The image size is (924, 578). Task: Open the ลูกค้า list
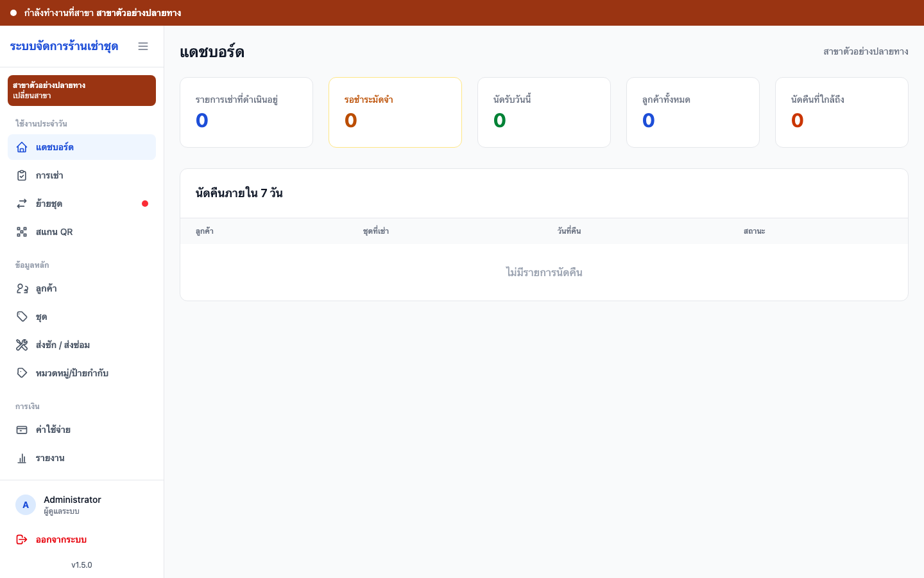click(81, 288)
